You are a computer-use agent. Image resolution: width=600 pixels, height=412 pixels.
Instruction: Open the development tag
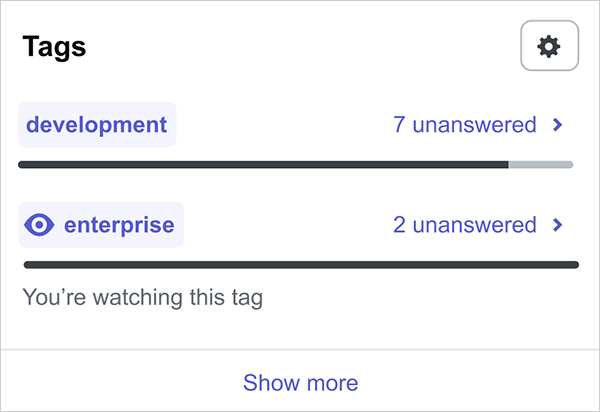coord(96,125)
